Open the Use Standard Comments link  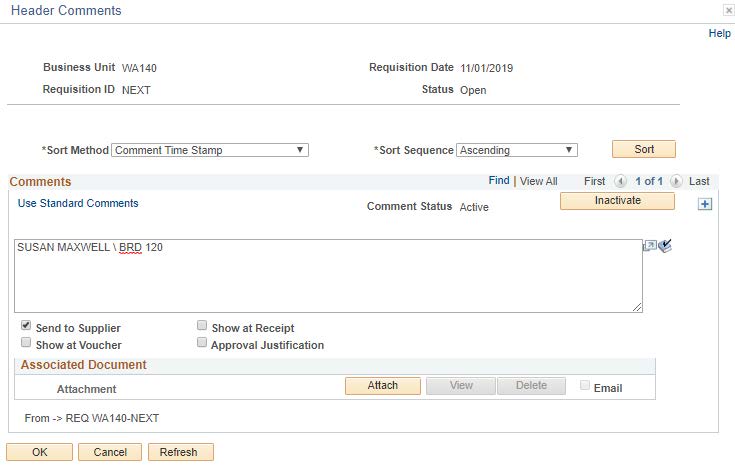pos(78,203)
